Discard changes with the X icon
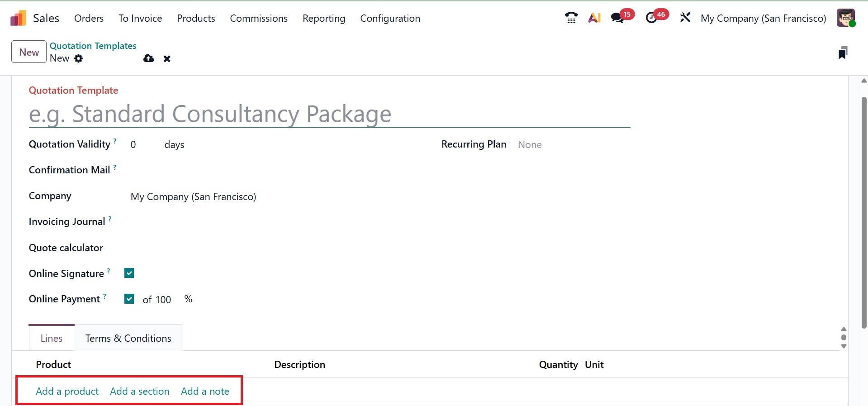Viewport: 868px width, 406px height. coord(167,59)
